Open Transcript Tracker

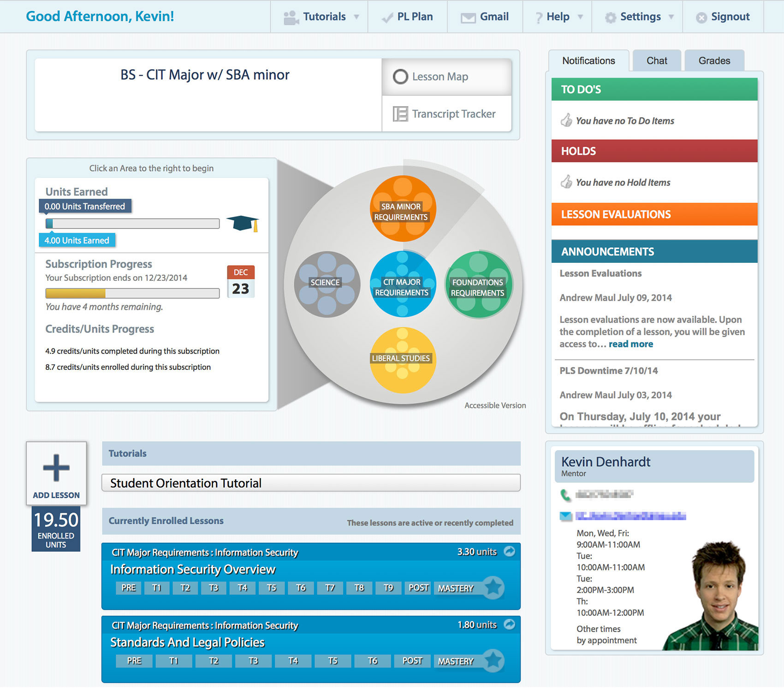pyautogui.click(x=446, y=114)
